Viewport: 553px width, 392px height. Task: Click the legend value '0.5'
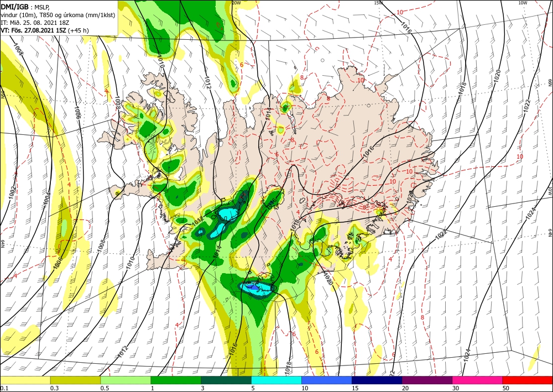point(104,388)
